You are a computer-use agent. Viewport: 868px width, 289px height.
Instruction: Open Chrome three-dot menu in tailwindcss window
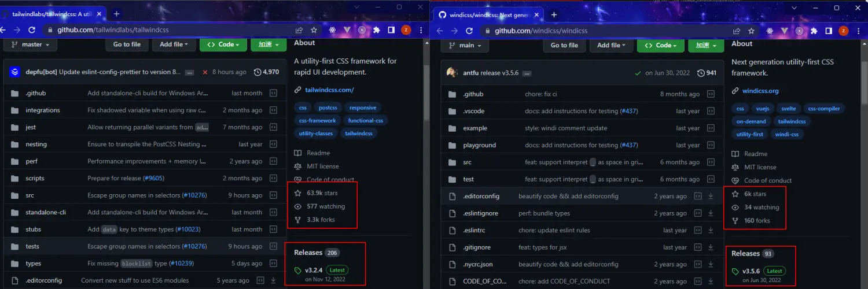coord(420,30)
